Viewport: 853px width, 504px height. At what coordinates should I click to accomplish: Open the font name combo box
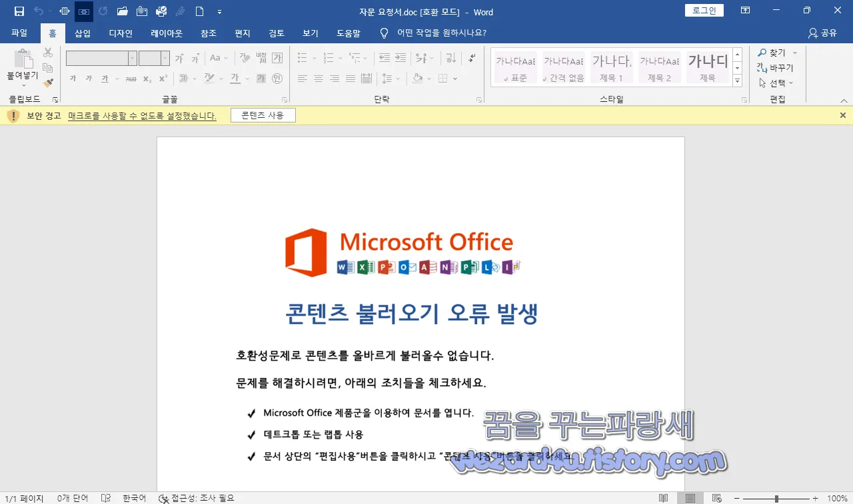[x=101, y=59]
